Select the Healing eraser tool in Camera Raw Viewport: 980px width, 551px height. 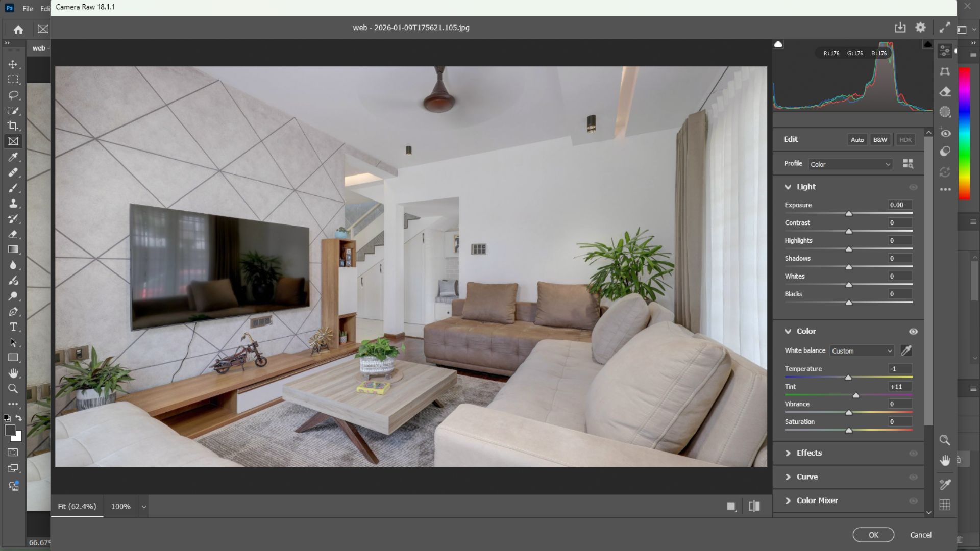[945, 92]
